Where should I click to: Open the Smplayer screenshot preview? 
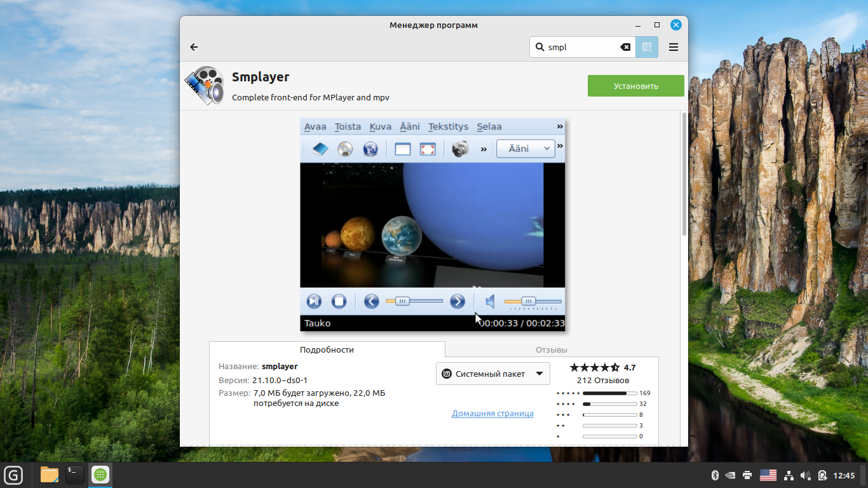(x=432, y=224)
